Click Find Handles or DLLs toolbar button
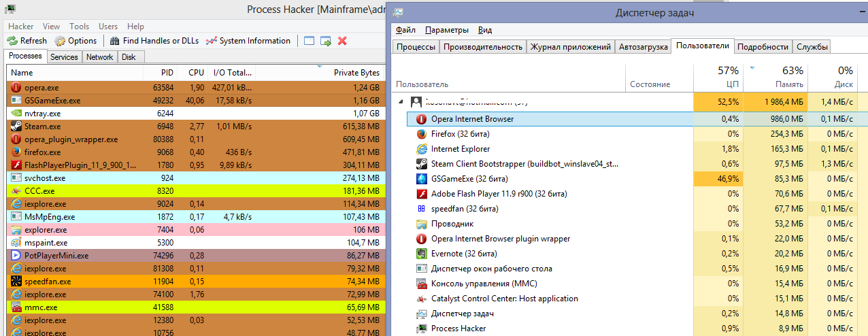The height and width of the screenshot is (336, 868). (154, 41)
